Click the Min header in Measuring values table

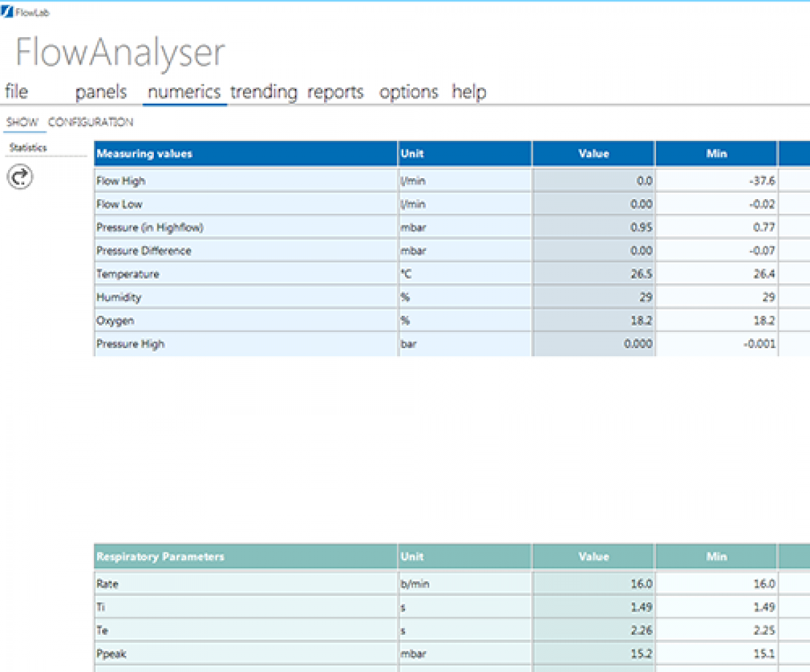click(717, 154)
